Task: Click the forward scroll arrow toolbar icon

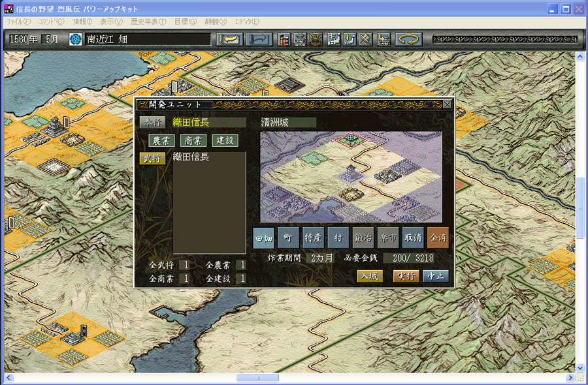Action: point(259,39)
